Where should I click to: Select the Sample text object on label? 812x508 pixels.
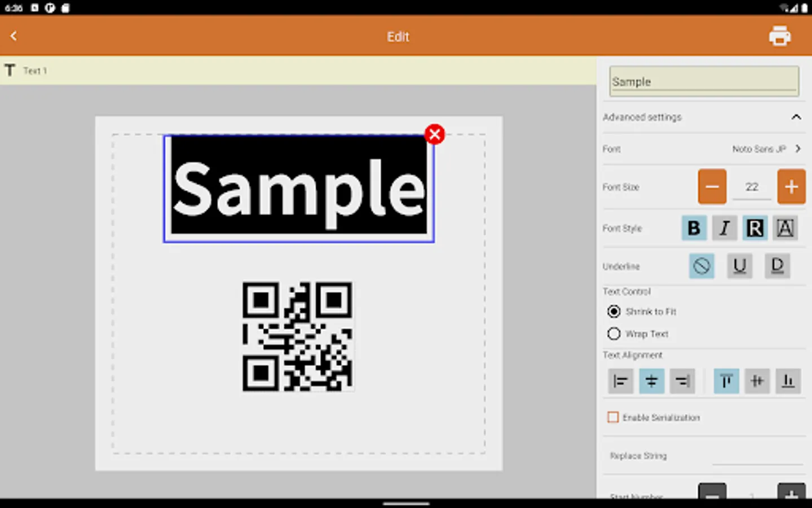[299, 189]
